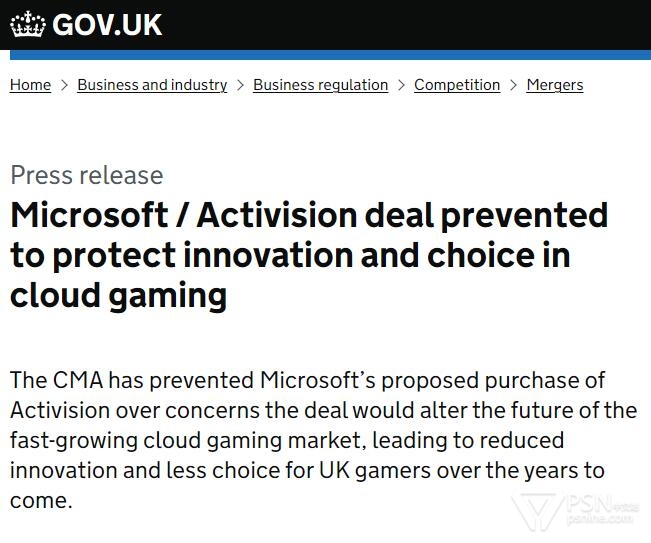Click the chevron between Competition and Mergers
The image size is (651, 543).
(x=513, y=85)
